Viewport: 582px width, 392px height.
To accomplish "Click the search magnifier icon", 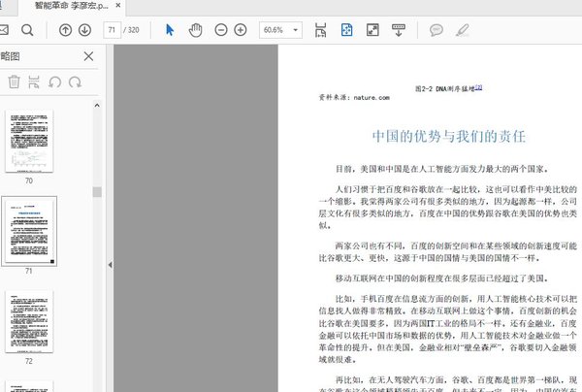I will coord(27,30).
